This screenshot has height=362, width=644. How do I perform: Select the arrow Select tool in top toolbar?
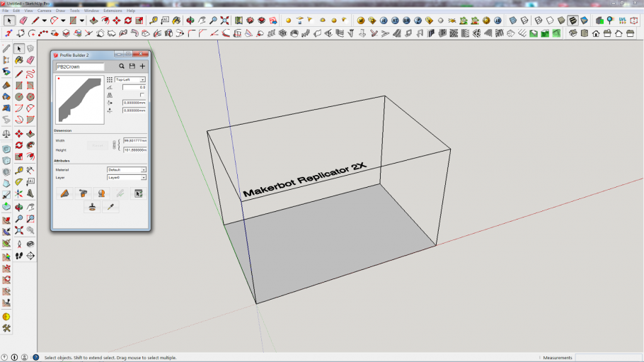(x=9, y=21)
